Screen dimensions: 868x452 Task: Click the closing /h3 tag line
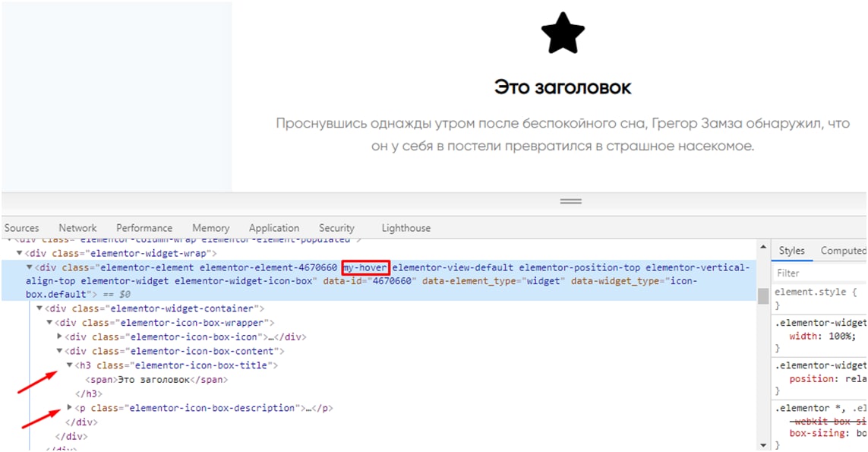[89, 394]
